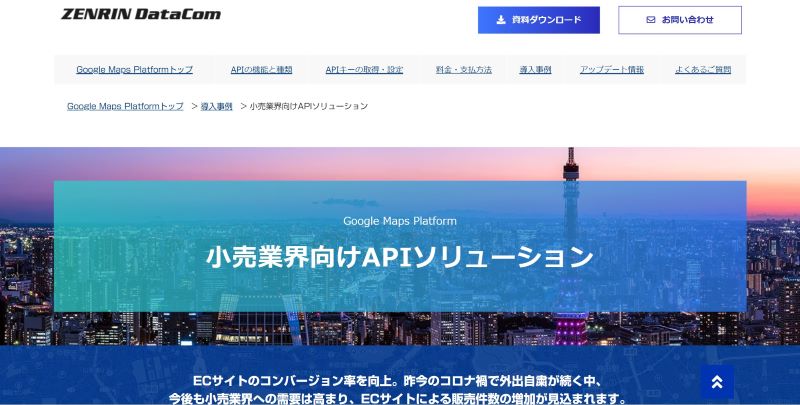Click the envelope icon in お問い合わせ button
Viewport: 800px width, 405px height.
tap(651, 20)
